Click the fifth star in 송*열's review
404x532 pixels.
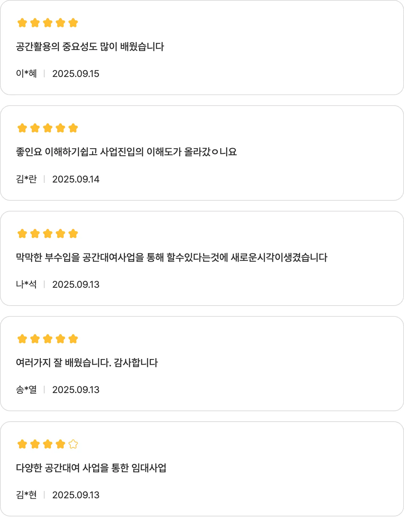(73, 339)
